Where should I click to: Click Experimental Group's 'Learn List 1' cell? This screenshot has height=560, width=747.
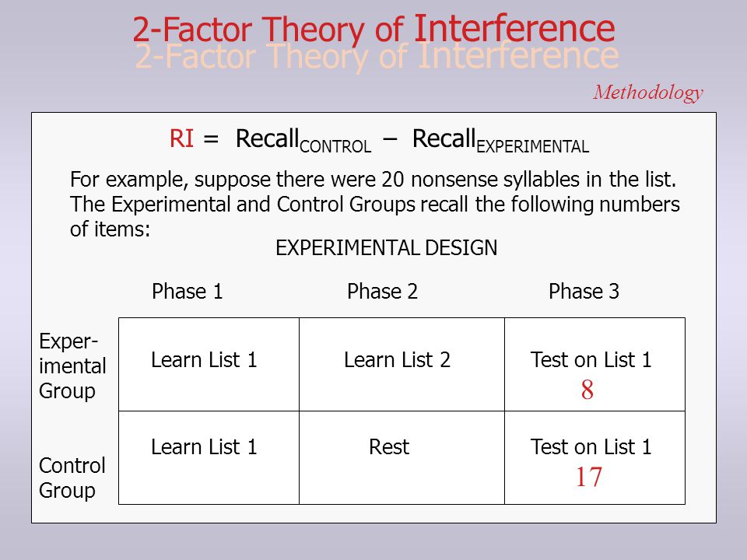point(209,364)
